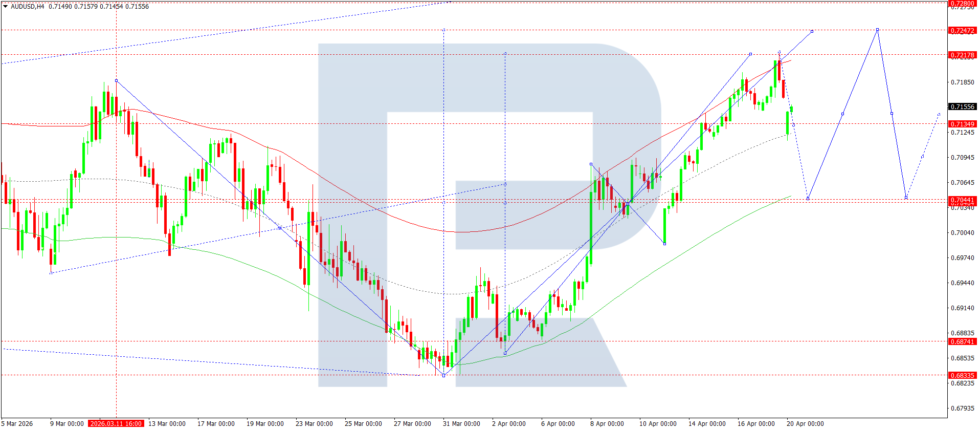The width and height of the screenshot is (980, 430).
Task: Click the AUDUSD,H4 chart title
Action: pos(28,7)
